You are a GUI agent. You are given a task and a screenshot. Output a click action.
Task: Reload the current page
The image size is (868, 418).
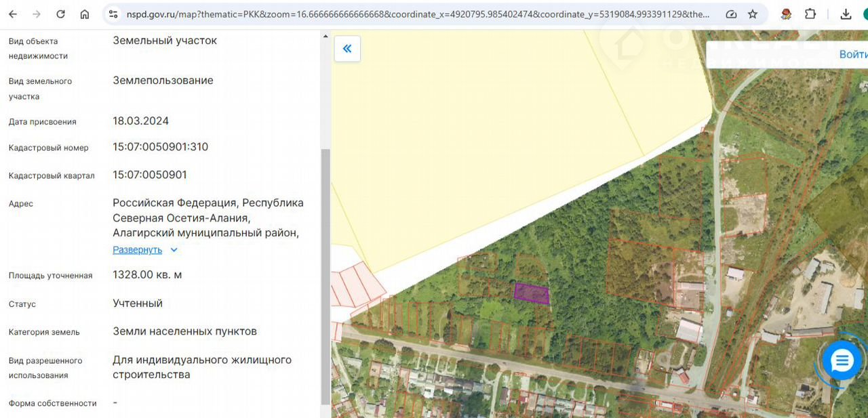tap(60, 14)
